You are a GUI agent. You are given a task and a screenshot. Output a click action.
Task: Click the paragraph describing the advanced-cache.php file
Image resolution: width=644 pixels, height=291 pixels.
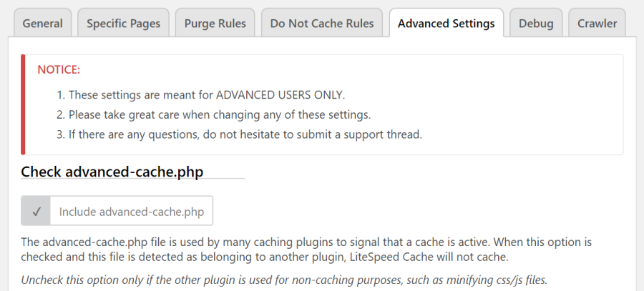pyautogui.click(x=306, y=250)
